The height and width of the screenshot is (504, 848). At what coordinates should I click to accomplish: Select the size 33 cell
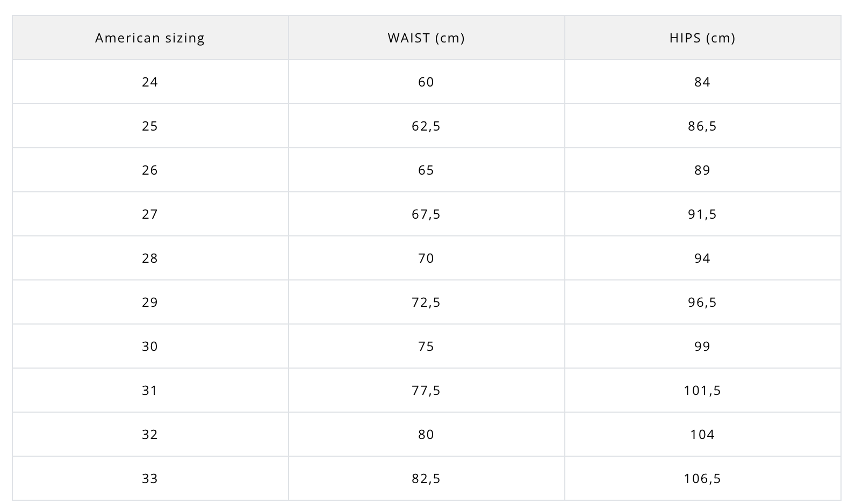point(150,478)
